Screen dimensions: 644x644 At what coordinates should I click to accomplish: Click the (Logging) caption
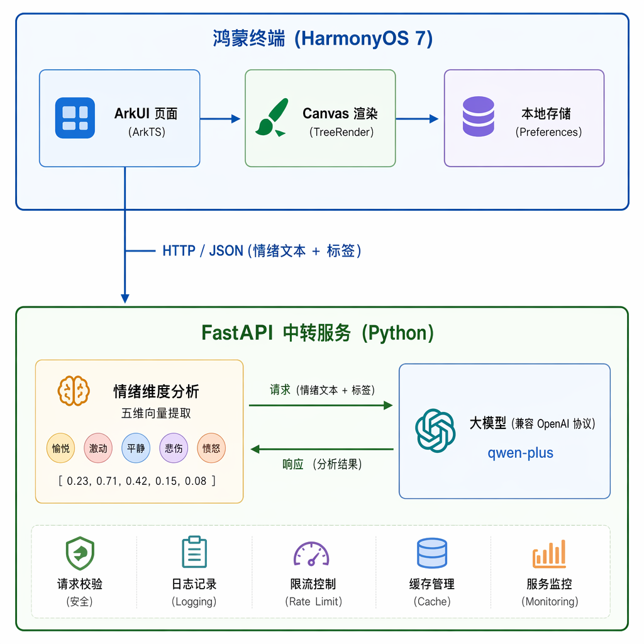point(194,602)
